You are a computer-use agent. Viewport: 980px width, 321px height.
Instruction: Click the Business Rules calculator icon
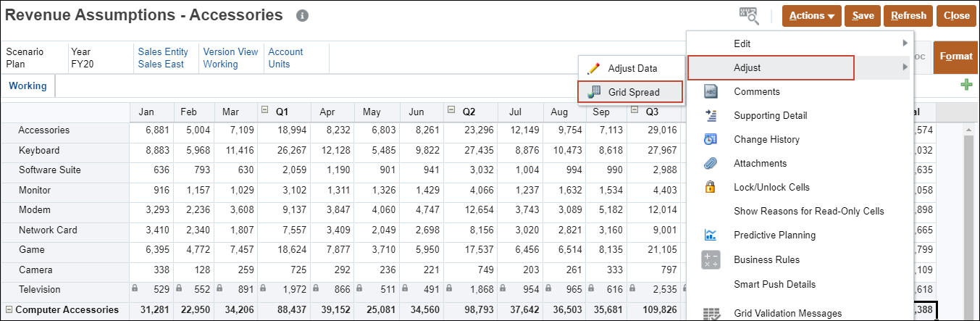711,259
